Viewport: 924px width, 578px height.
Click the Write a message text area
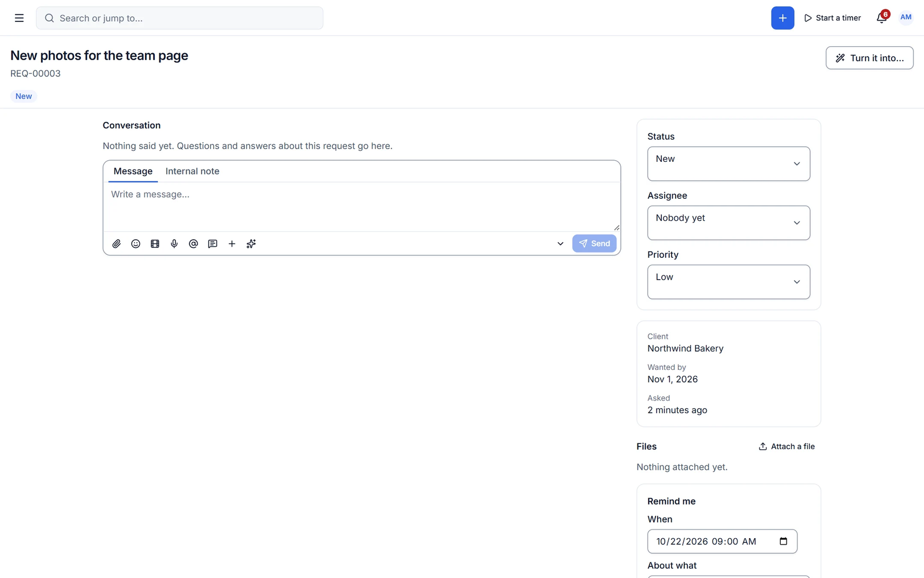[362, 207]
